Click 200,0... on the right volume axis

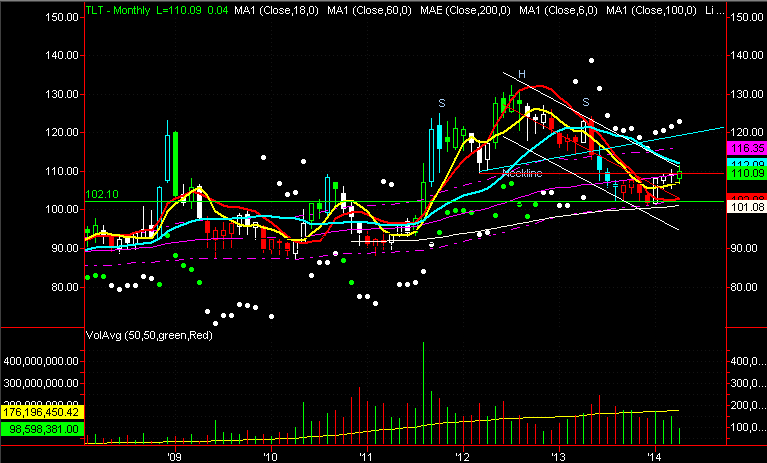pyautogui.click(x=747, y=405)
